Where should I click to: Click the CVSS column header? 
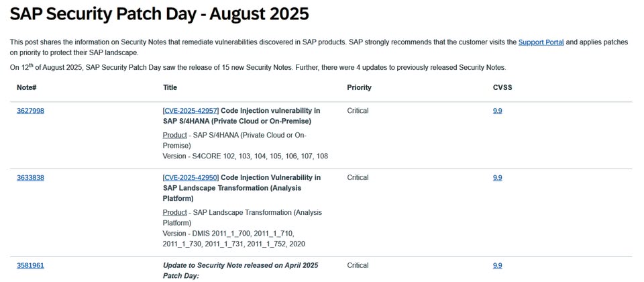[502, 87]
